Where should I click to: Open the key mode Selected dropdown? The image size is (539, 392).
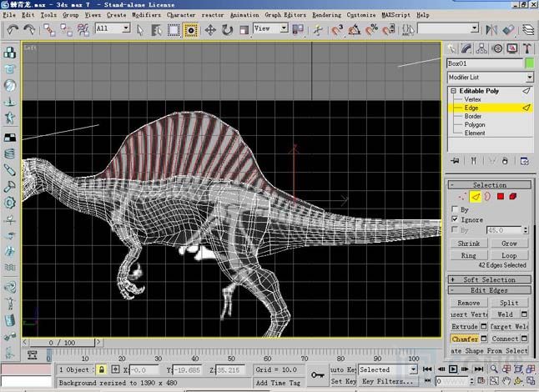point(414,369)
